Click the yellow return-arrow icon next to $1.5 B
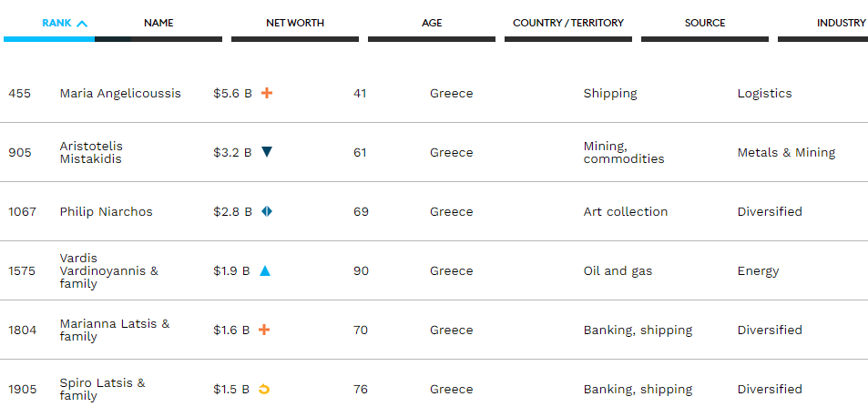 point(264,389)
